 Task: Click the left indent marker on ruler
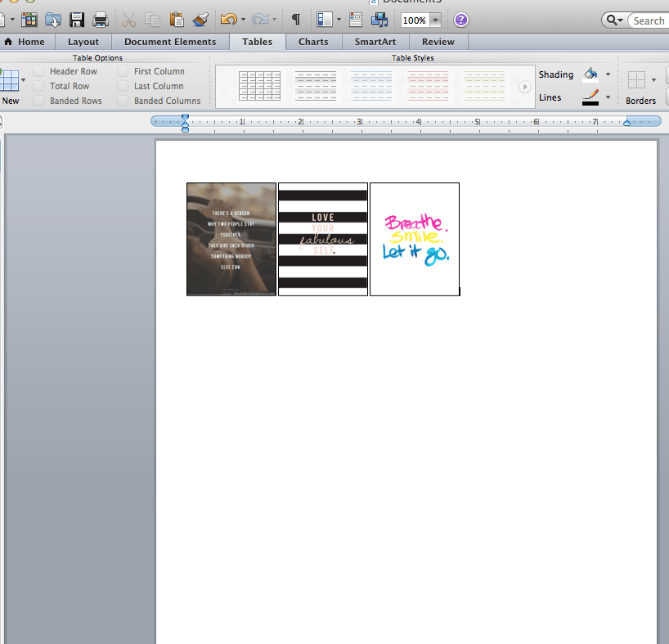point(185,124)
